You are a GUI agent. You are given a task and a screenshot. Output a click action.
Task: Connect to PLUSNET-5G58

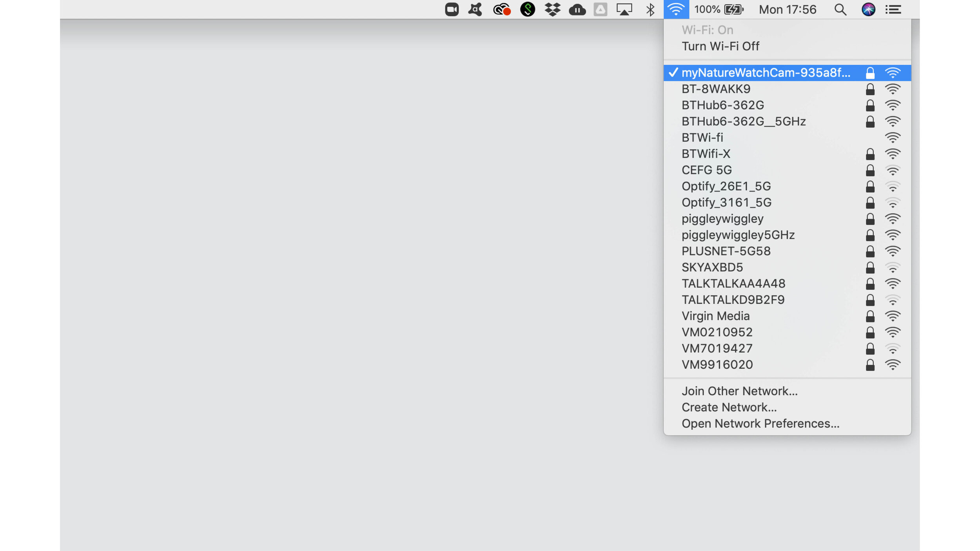(x=787, y=251)
